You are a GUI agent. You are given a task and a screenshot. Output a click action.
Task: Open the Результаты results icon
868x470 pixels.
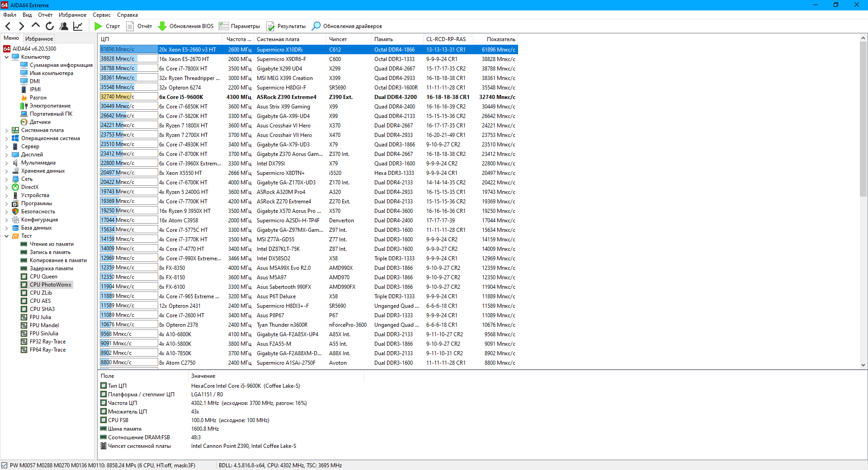[x=270, y=26]
